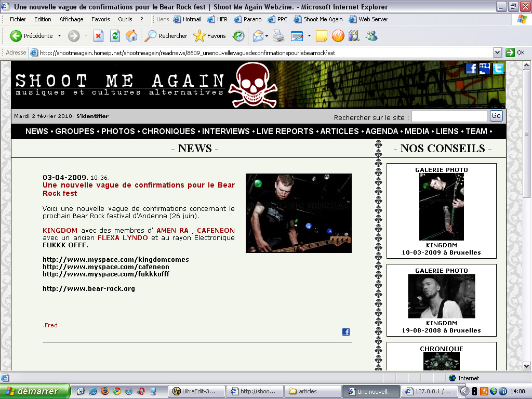The image size is (532, 399).
Task: Open the AGENDA navigation item
Action: (382, 131)
